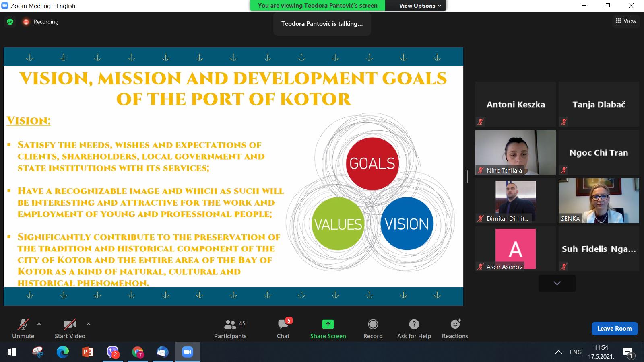Select SENKA's video tile
The width and height of the screenshot is (644, 362).
(599, 201)
